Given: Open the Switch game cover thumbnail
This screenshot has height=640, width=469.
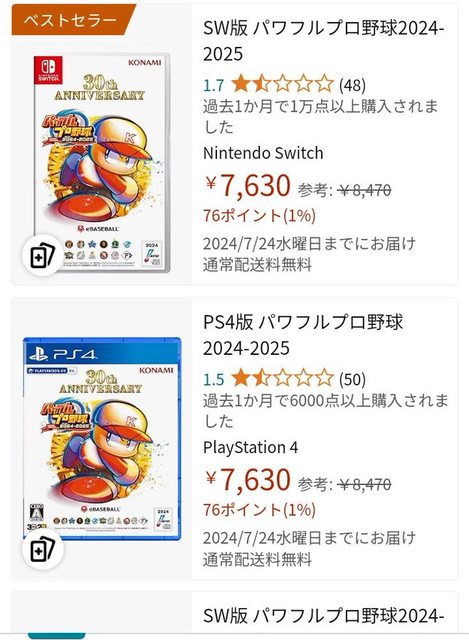Looking at the screenshot, I should tap(102, 163).
